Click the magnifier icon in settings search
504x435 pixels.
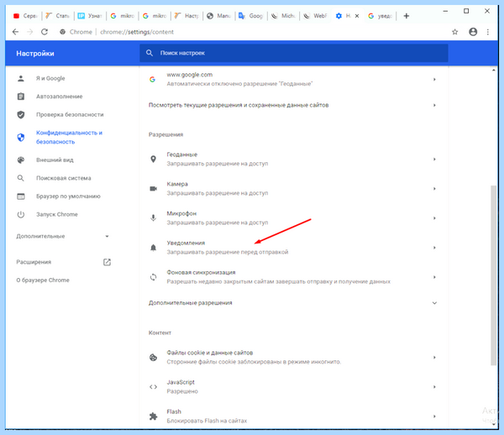(x=150, y=53)
